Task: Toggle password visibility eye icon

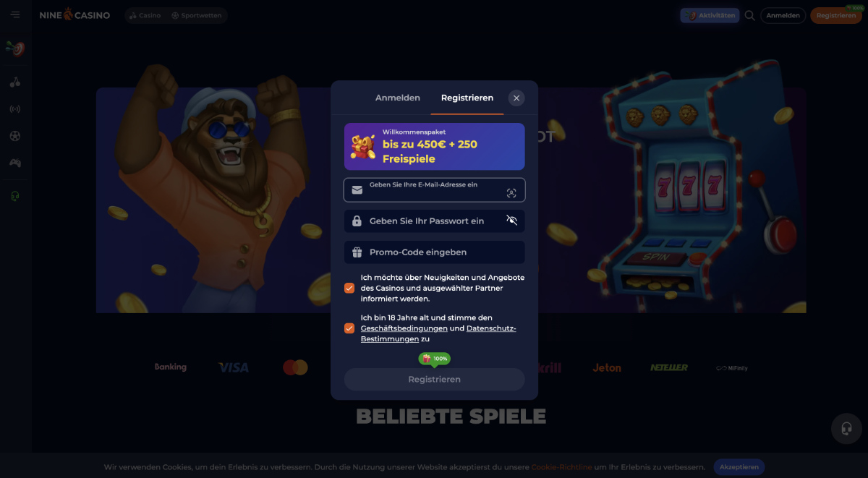Action: 512,221
